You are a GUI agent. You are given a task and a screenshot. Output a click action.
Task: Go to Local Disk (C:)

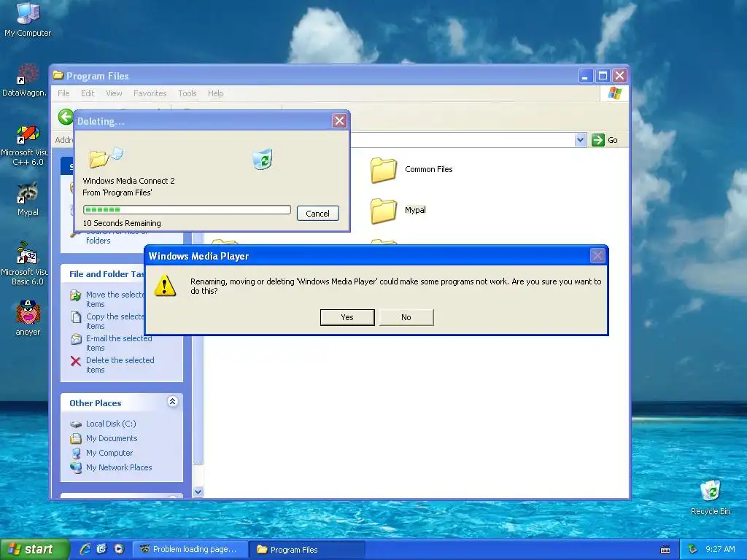click(111, 424)
